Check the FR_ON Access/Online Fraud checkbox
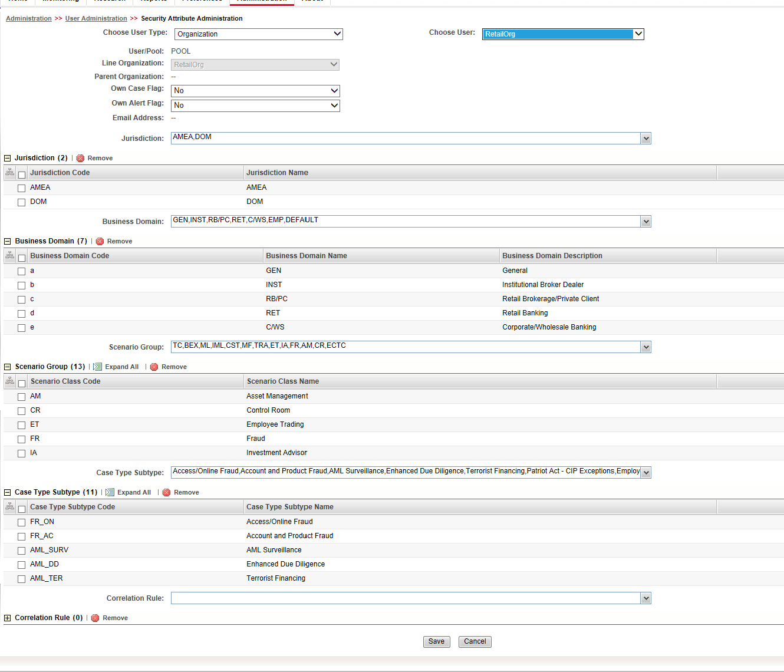Screen dimensions: 784x672 click(22, 522)
